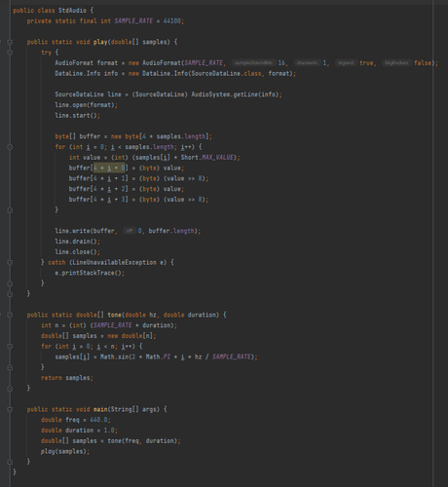This screenshot has height=487, width=448.
Task: Click int n = (int) (SAMPLE_RATE * duration) line
Action: (x=109, y=325)
